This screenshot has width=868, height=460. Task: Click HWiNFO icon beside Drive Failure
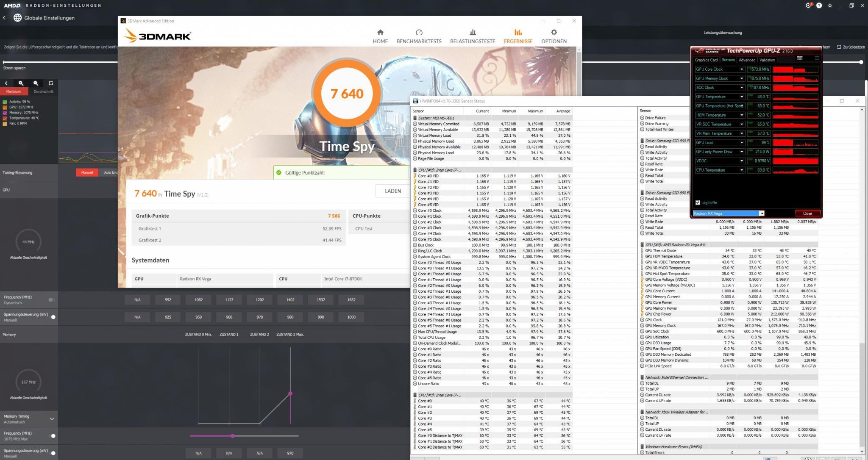point(642,118)
